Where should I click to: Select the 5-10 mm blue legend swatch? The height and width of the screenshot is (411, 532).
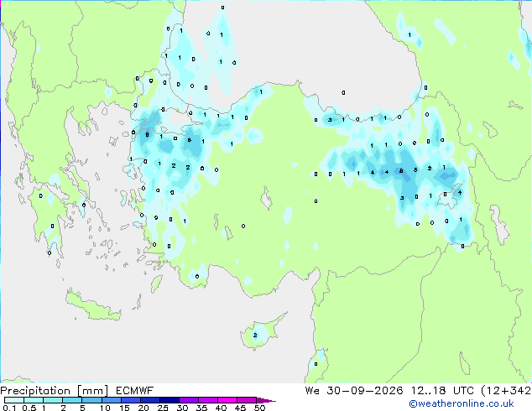coord(91,400)
